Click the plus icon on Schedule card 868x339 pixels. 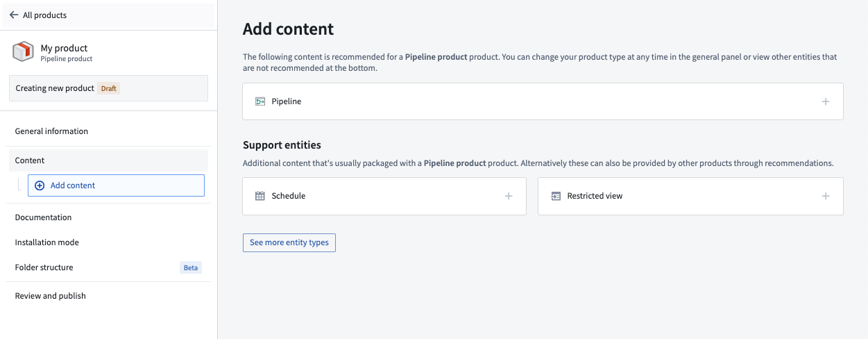click(x=509, y=196)
